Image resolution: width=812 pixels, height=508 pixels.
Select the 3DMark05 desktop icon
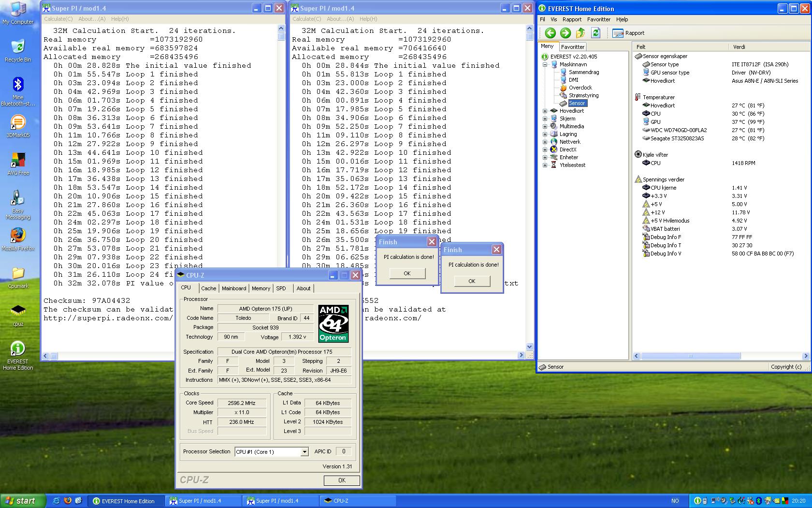click(18, 126)
